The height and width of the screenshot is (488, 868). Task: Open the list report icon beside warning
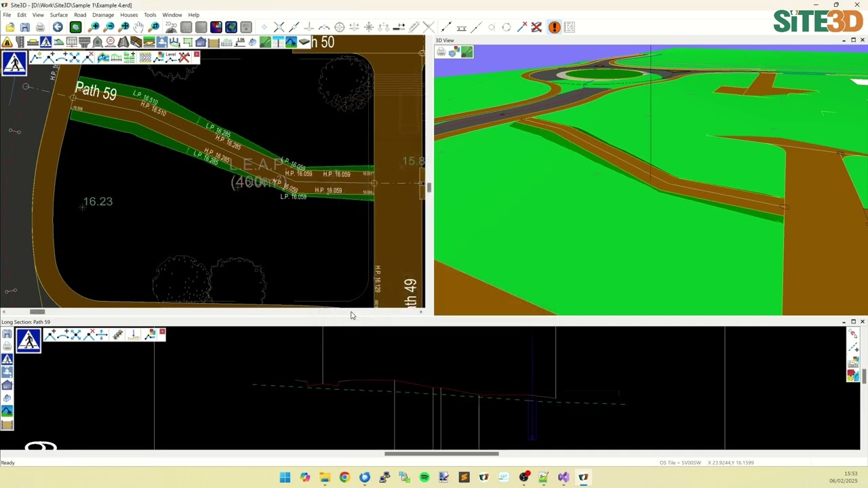click(569, 27)
